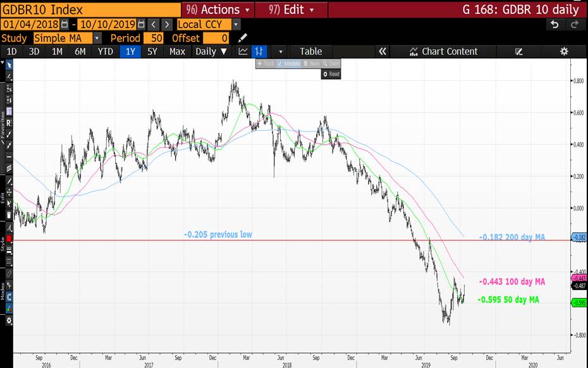Screen dimensions: 588x368
Task: Click the undo arrow icon
Action: (x=554, y=24)
